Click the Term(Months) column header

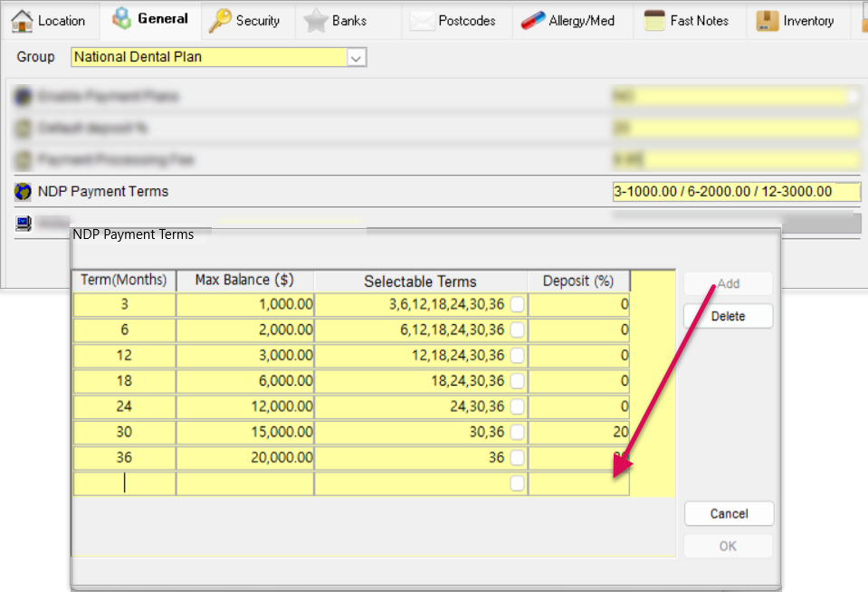[124, 281]
